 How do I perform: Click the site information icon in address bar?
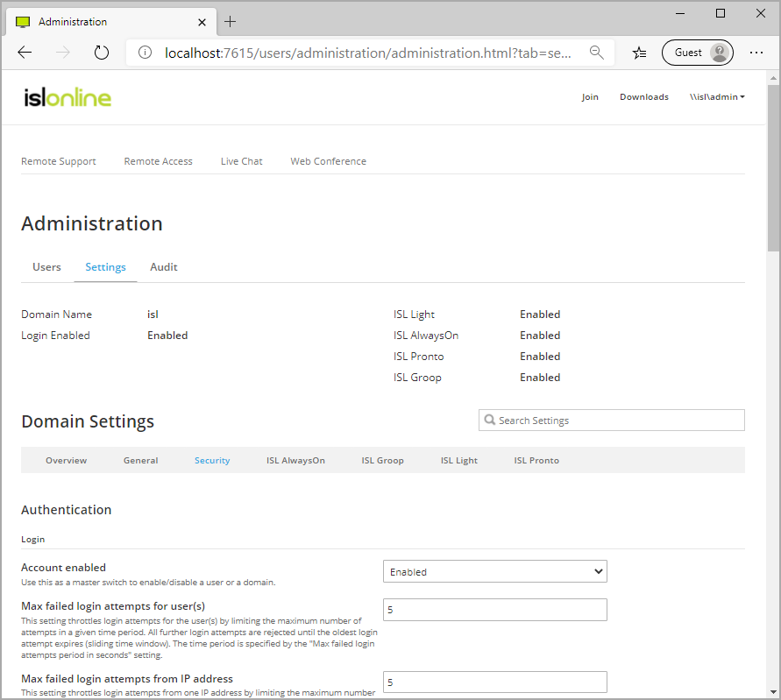(x=145, y=53)
